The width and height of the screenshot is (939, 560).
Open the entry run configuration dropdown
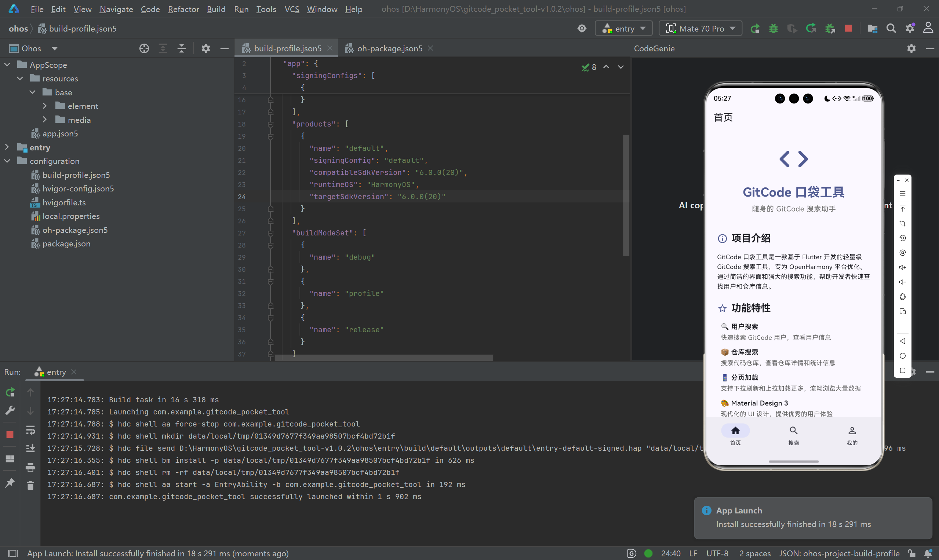click(x=625, y=29)
